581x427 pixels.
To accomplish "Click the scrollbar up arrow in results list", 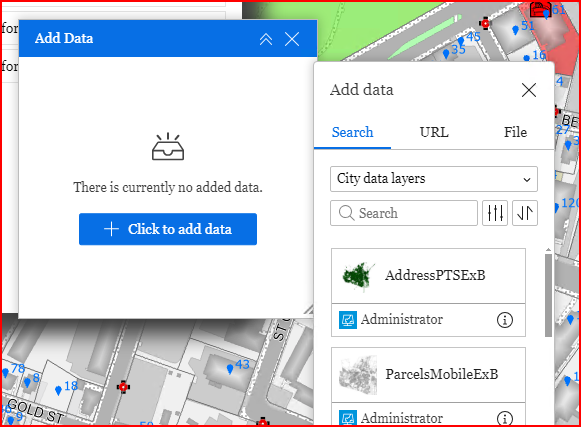I will click(x=548, y=250).
